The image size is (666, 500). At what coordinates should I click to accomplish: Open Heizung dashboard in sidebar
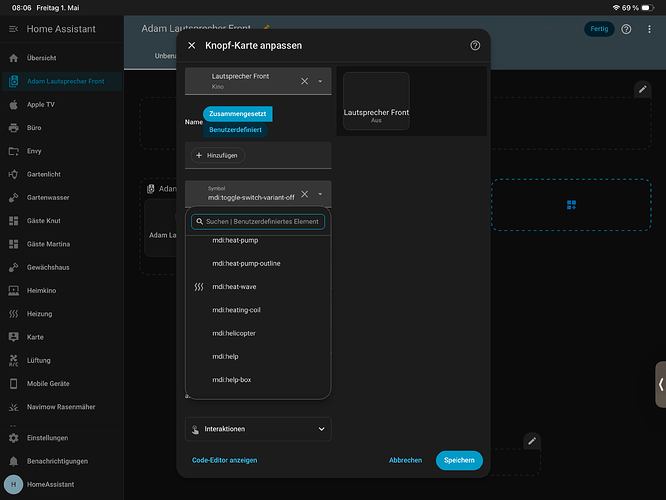[x=62, y=314]
